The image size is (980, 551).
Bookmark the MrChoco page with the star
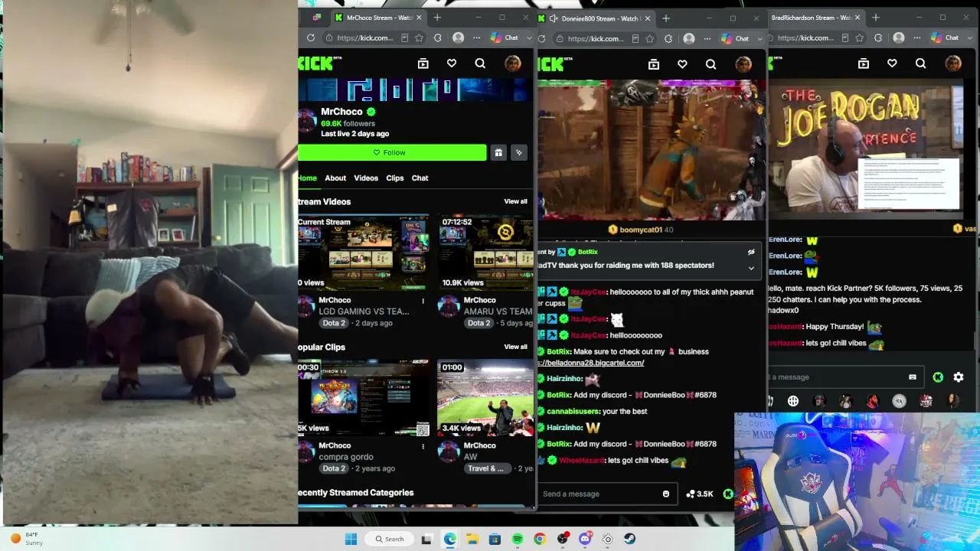click(x=419, y=37)
